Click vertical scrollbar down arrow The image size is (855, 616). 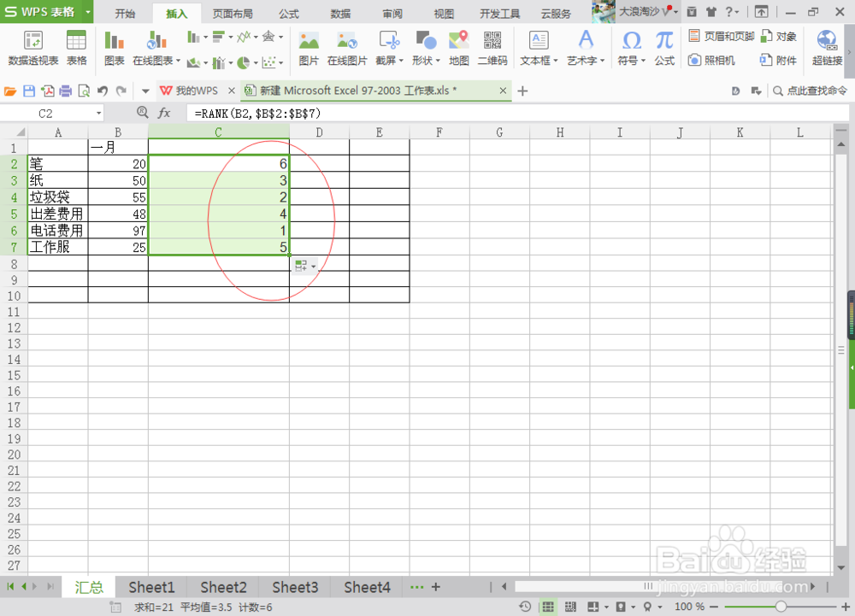point(840,567)
